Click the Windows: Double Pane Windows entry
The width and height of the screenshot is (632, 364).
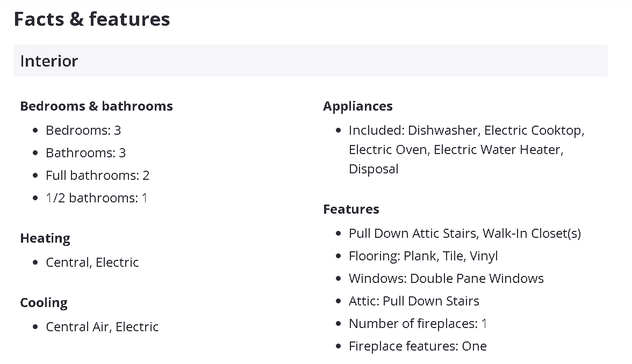point(446,278)
